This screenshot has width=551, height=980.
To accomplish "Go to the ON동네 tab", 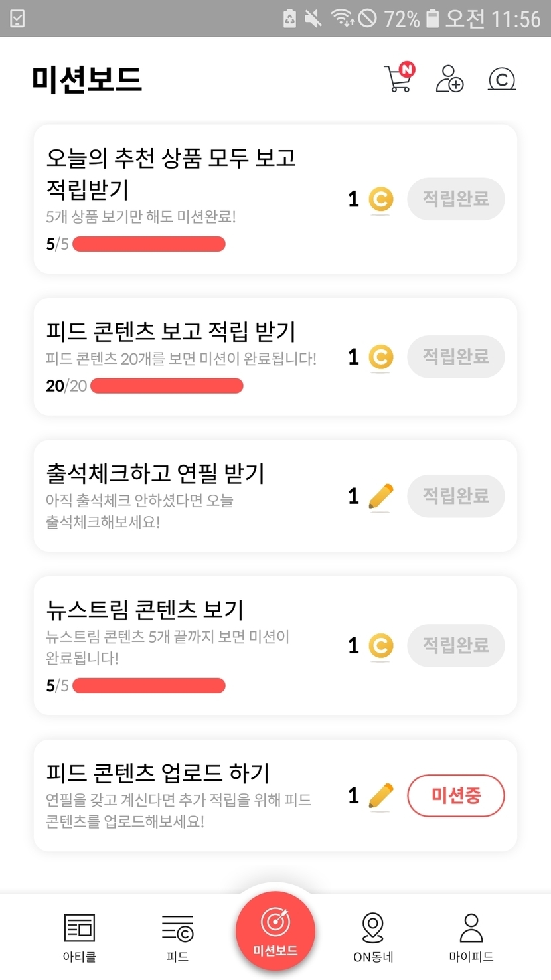I will [373, 937].
